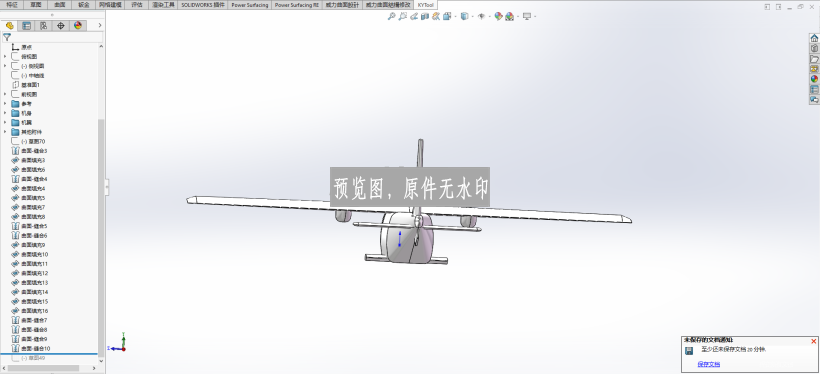Expand the 机身 folder
Image resolution: width=820 pixels, height=374 pixels.
pyautogui.click(x=5, y=113)
